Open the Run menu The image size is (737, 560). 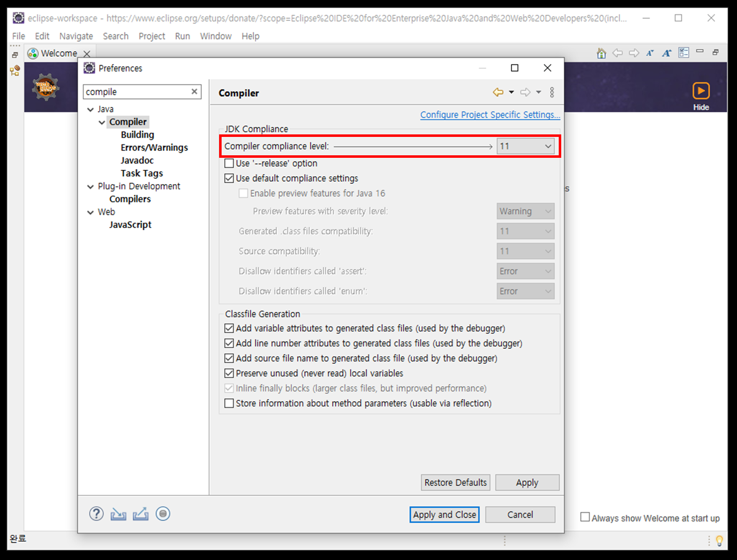pyautogui.click(x=182, y=36)
